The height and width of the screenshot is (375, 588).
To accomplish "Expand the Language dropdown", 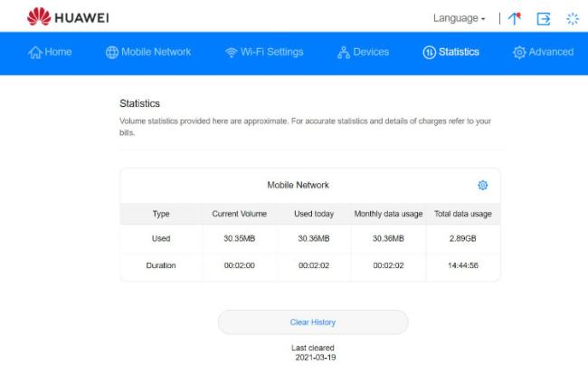I will 460,18.
